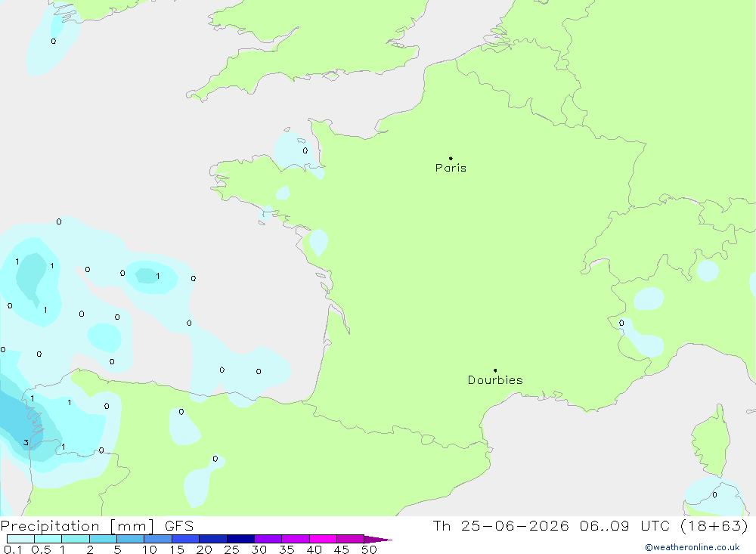Click the 0.5 legend scale label

41,549
